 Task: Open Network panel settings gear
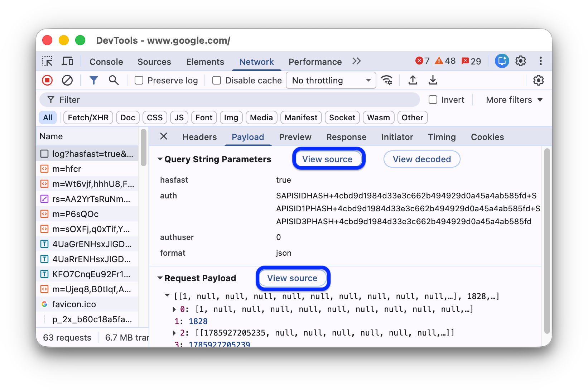click(538, 80)
